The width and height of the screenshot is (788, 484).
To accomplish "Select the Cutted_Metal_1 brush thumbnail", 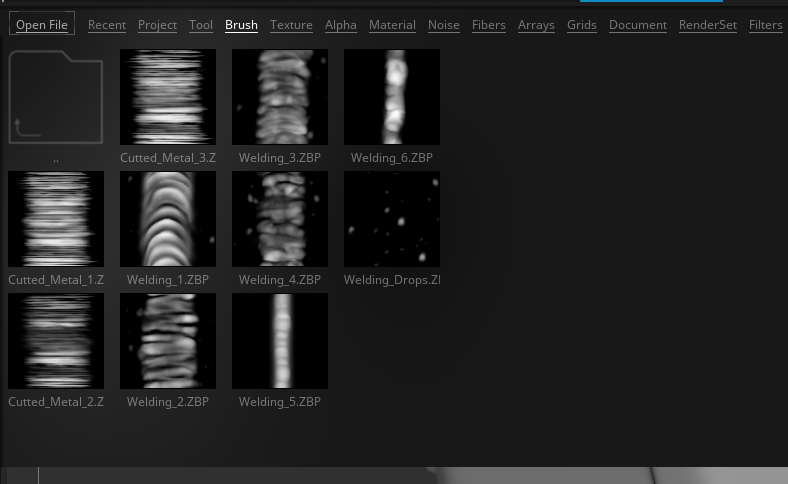I will pyautogui.click(x=56, y=219).
